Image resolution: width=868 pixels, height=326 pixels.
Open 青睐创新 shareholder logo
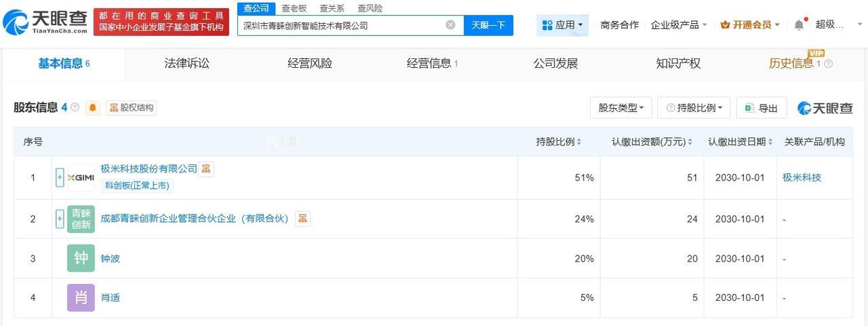click(81, 219)
